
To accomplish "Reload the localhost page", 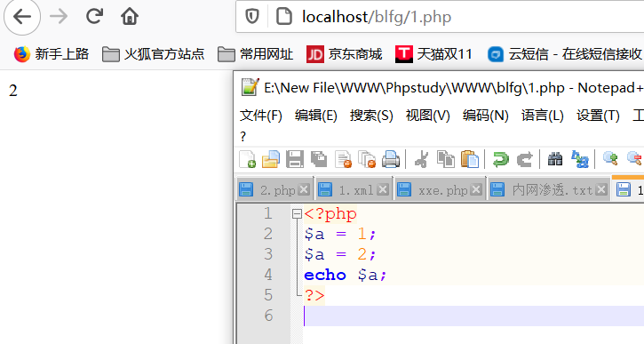I will click(x=94, y=17).
